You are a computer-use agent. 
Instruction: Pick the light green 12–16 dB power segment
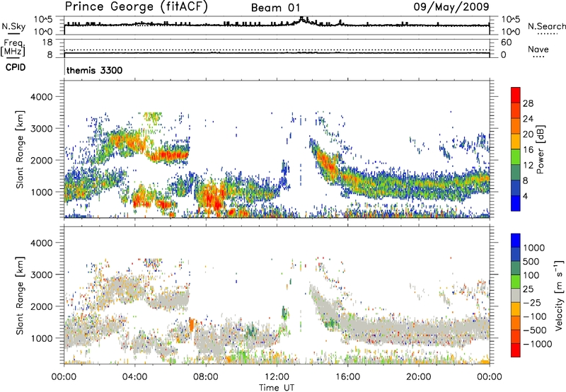coord(516,157)
